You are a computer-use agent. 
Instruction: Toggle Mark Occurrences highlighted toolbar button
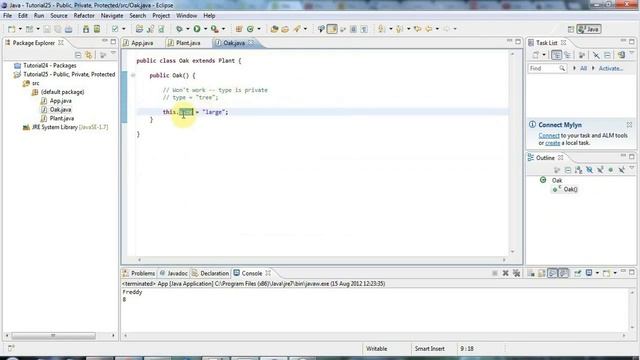(332, 29)
